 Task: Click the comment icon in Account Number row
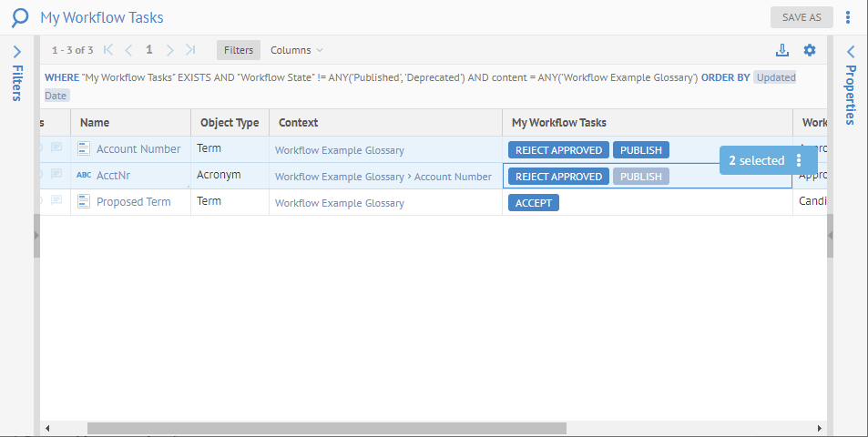pos(56,148)
